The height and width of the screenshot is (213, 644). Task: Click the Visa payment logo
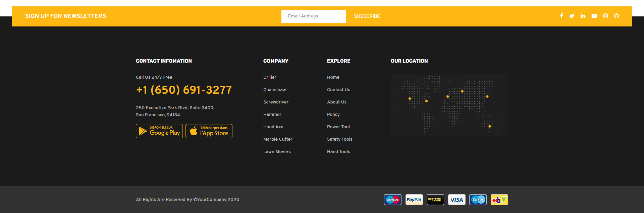[x=457, y=200]
